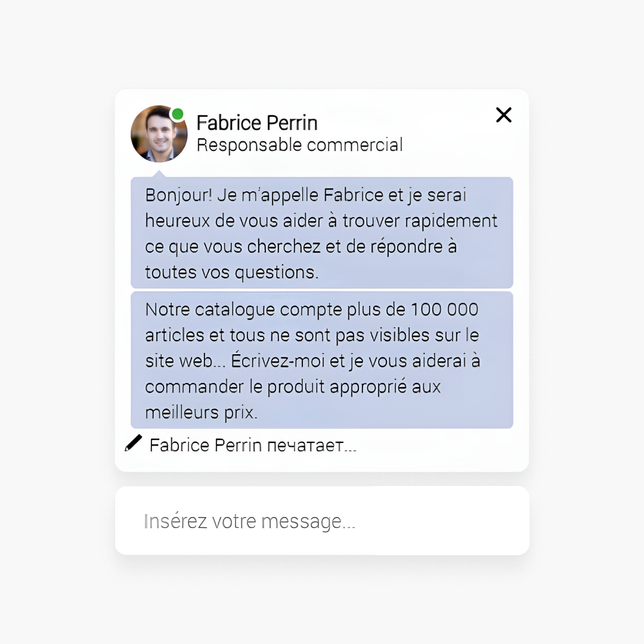The height and width of the screenshot is (644, 644).
Task: Click 'commander le produit approprié aux' line
Action: pos(293,387)
